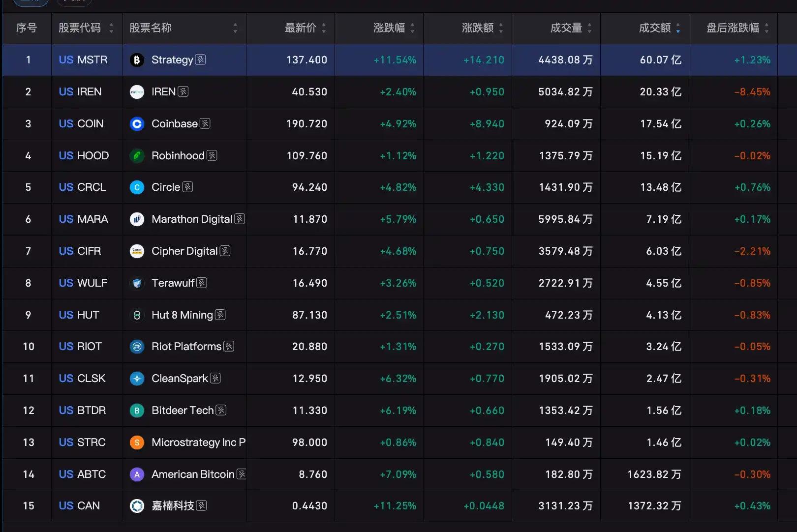Open the US IREN ticker code

pos(80,92)
